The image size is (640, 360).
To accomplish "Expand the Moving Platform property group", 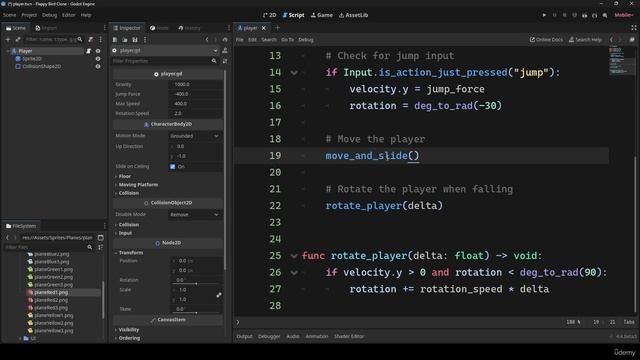I will click(138, 185).
